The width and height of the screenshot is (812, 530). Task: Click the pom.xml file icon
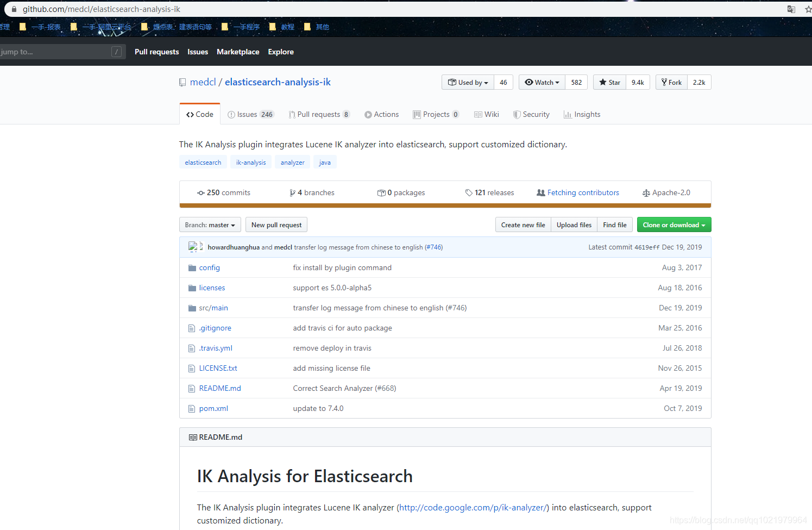pyautogui.click(x=191, y=409)
